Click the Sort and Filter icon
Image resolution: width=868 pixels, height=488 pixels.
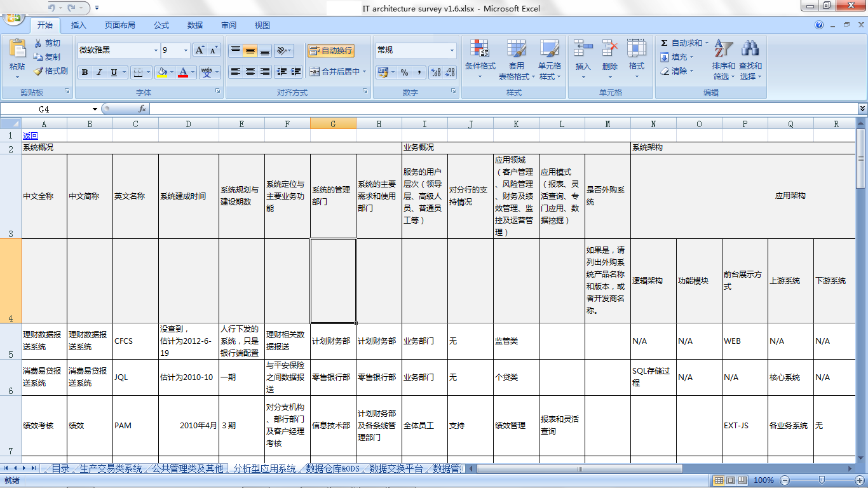(723, 49)
